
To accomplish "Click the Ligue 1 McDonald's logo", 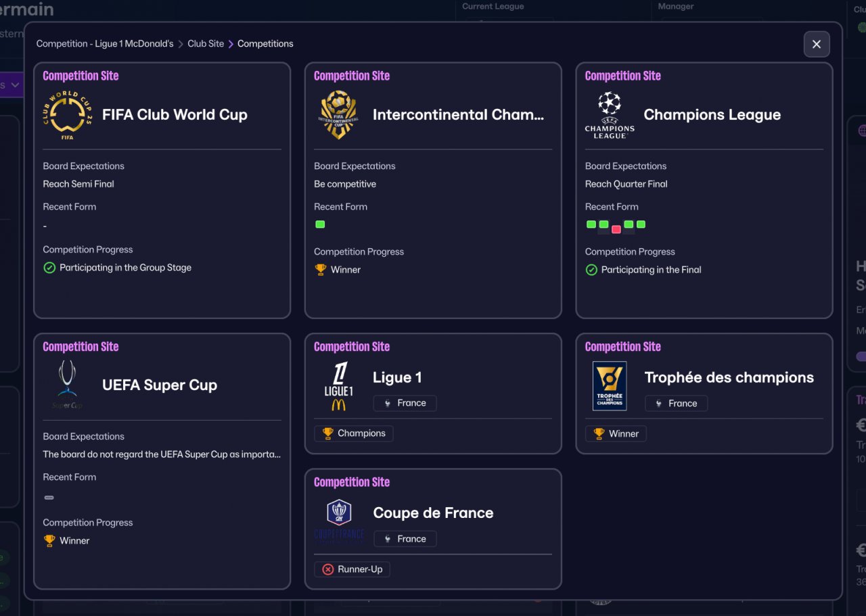I will point(338,385).
